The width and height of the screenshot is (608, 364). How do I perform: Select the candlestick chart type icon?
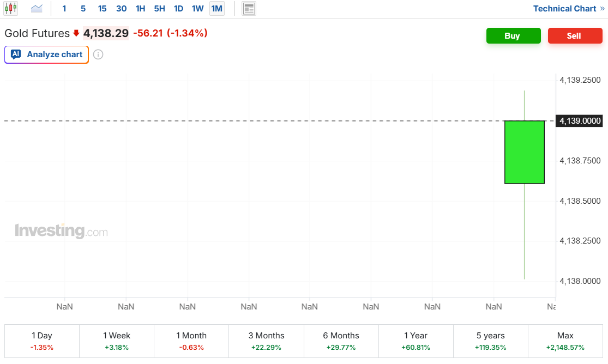[x=11, y=8]
